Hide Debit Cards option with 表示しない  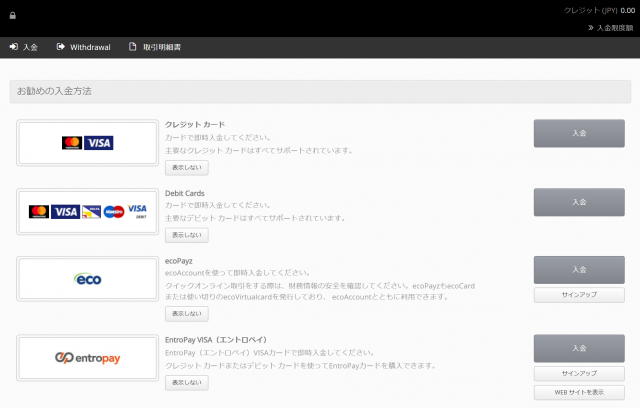pos(187,235)
